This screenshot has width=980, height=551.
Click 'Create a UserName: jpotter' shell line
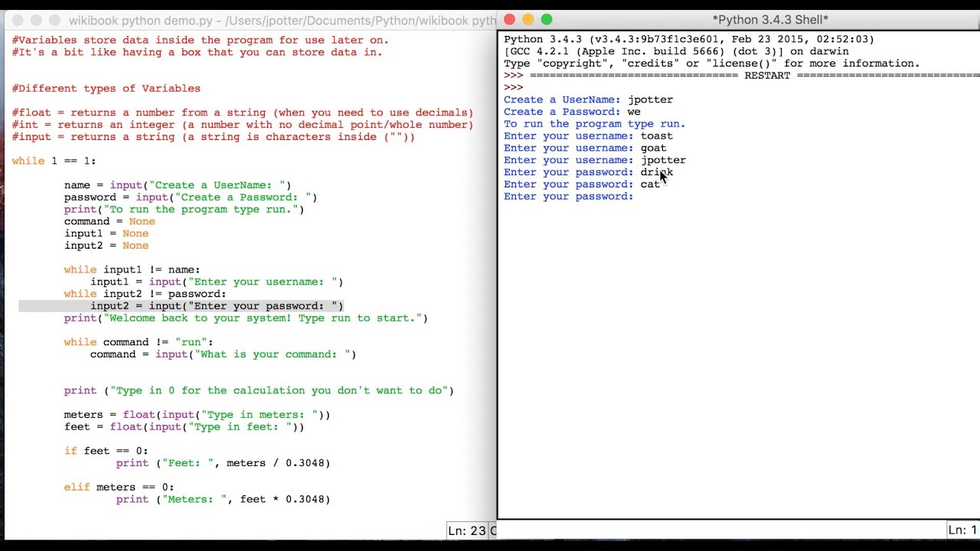(x=588, y=99)
